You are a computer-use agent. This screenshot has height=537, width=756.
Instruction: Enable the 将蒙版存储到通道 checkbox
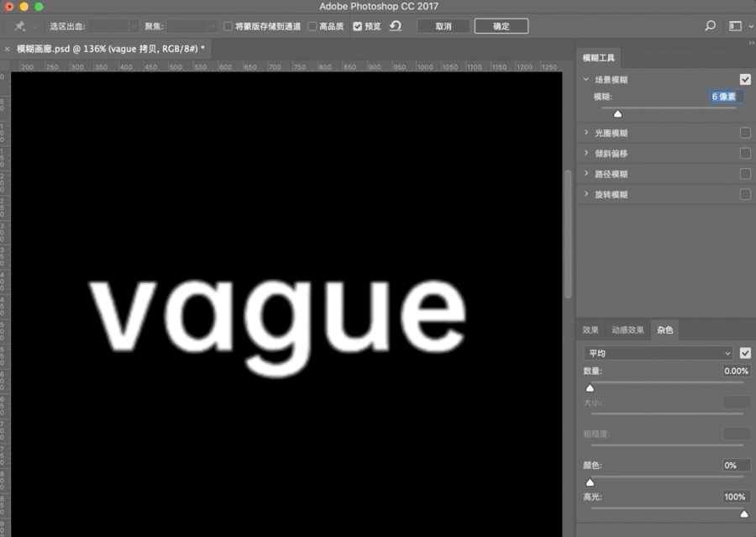(x=228, y=27)
